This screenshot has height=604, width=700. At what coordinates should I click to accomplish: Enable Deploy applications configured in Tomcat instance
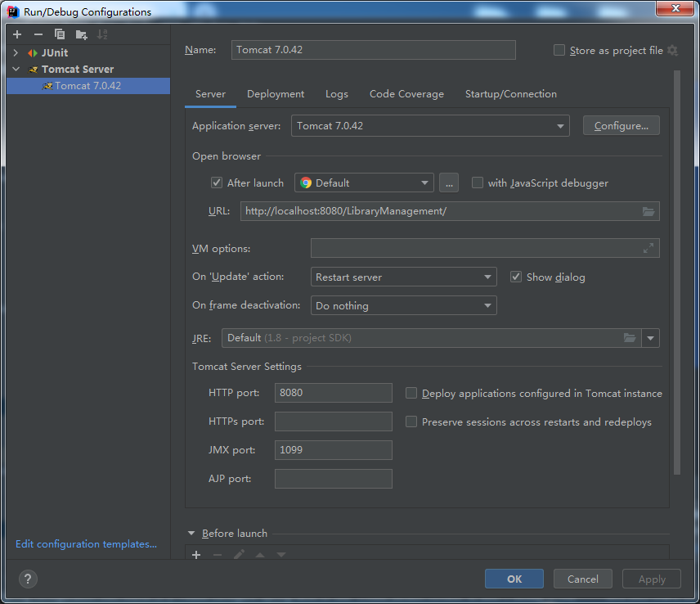[x=411, y=393]
